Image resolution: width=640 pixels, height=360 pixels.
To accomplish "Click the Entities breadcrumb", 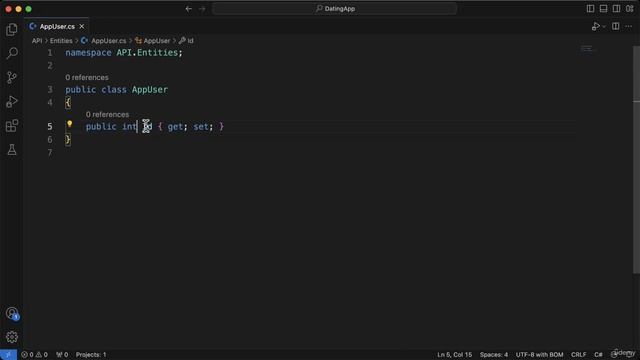I will (x=61, y=41).
